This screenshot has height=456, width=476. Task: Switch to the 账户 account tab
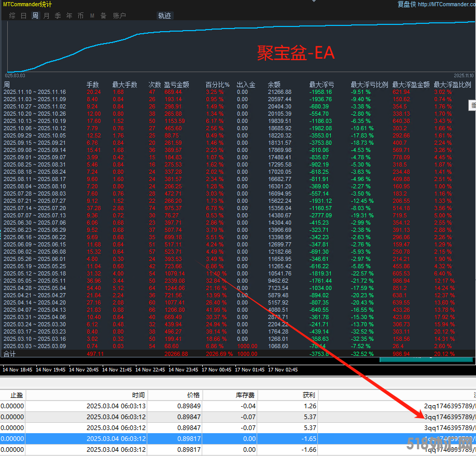(x=119, y=16)
